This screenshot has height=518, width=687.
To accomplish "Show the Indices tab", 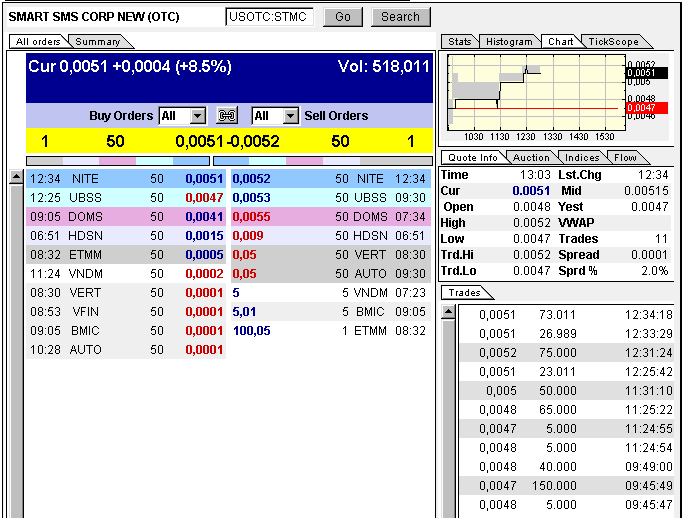I will (582, 157).
